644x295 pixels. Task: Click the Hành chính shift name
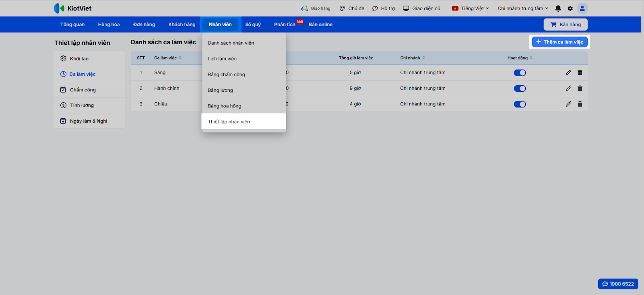[167, 88]
